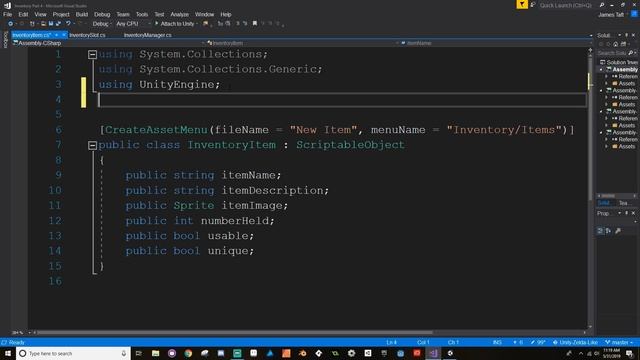Click the UnityEngine using statement
Image resolution: width=640 pixels, height=360 pixels.
pyautogui.click(x=159, y=84)
